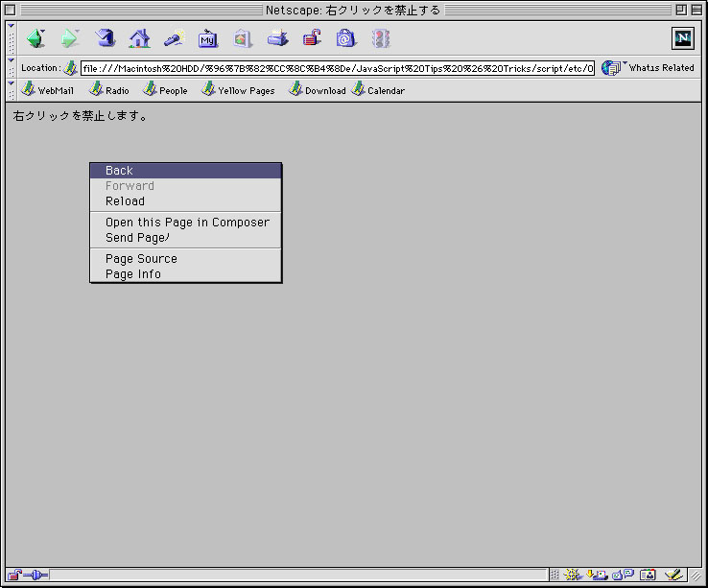This screenshot has height=588, width=708.
Task: Choose Back in context menu
Action: coord(185,171)
